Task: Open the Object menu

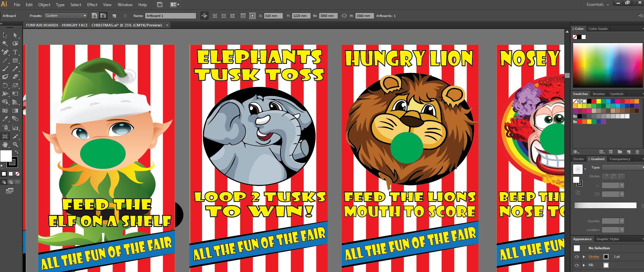Action: pos(44,5)
